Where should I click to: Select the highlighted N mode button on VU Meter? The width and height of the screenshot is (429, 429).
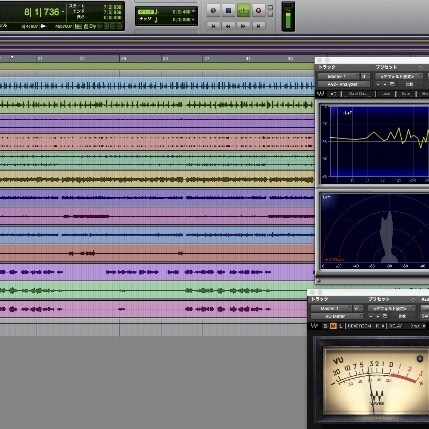pos(333,326)
